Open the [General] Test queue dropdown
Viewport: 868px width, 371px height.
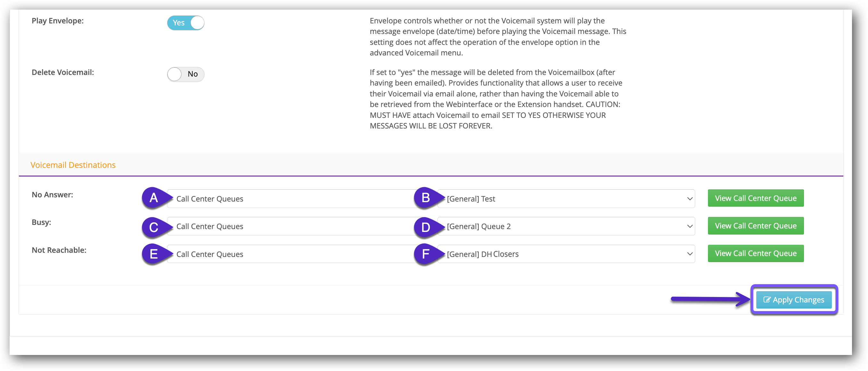click(x=566, y=199)
